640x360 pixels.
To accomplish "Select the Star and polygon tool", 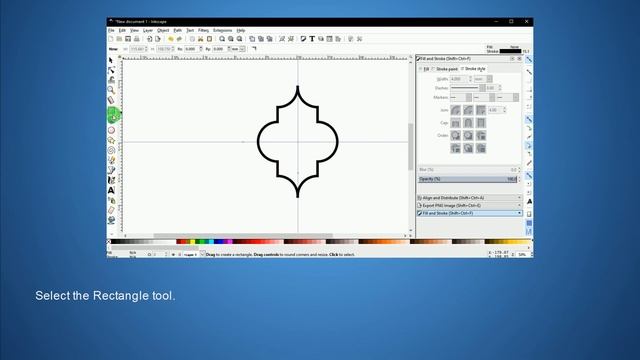I will [x=111, y=140].
